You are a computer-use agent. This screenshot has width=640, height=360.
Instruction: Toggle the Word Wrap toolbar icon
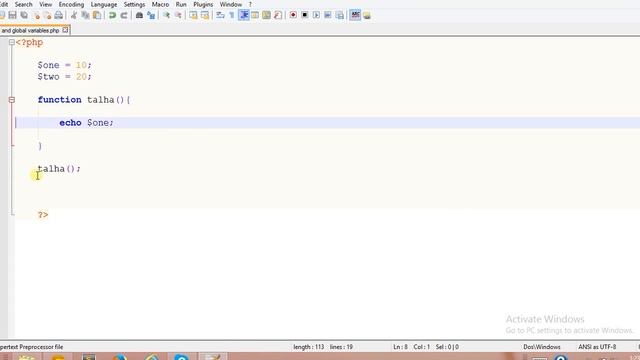point(220,15)
